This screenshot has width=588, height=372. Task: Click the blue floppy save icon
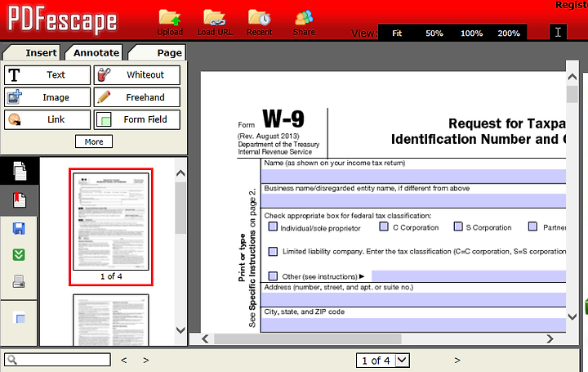19,228
